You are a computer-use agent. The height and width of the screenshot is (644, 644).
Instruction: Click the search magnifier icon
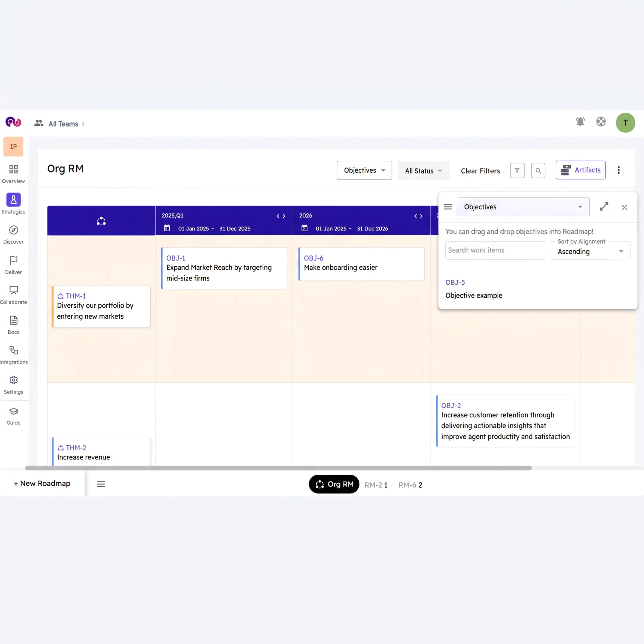click(538, 171)
